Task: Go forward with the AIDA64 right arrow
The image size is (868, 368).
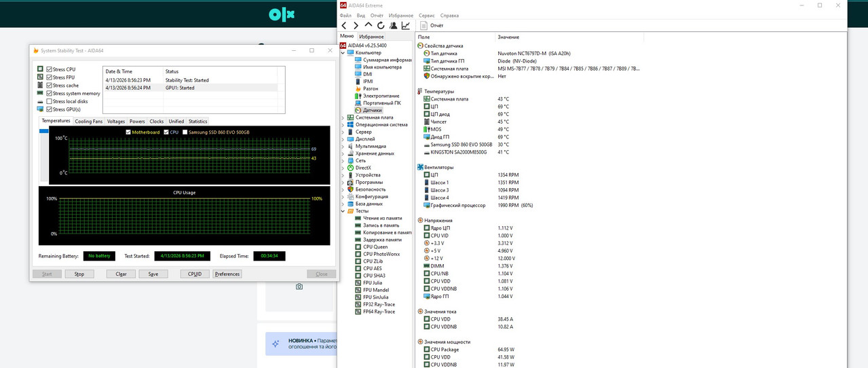Action: (356, 25)
